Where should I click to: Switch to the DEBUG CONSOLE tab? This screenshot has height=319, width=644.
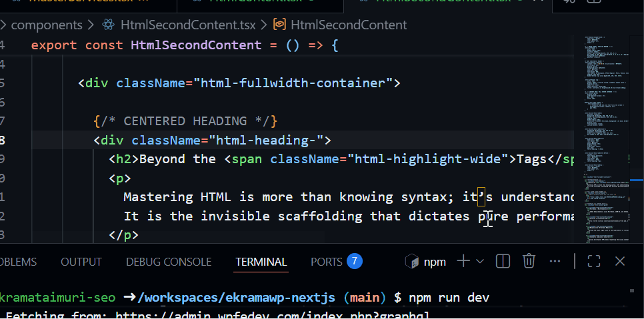point(169,262)
